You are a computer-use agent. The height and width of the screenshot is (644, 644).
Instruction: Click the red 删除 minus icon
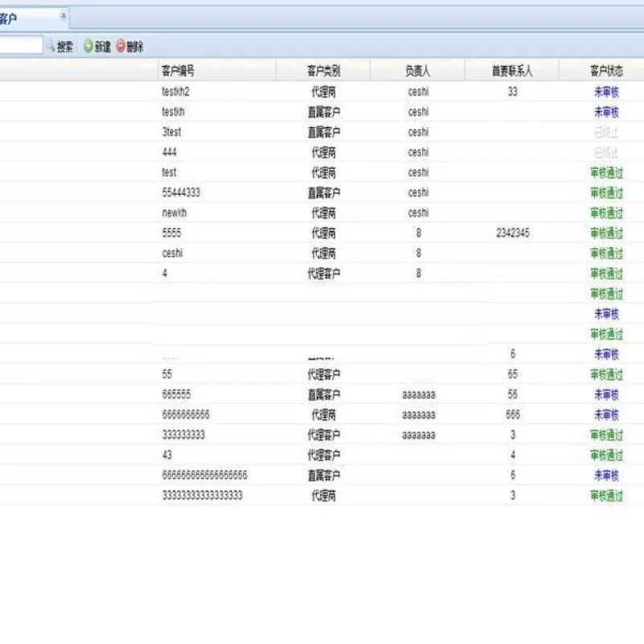click(x=120, y=46)
